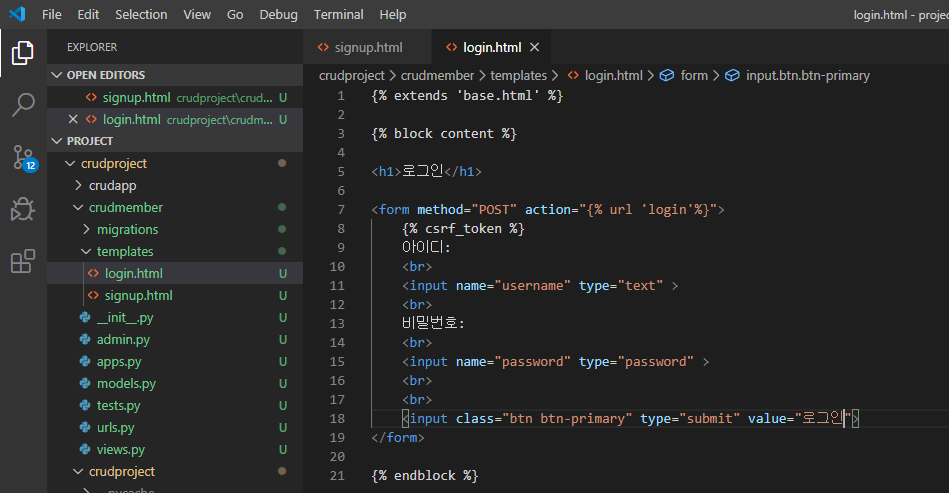
Task: Open signup.html under templates folder
Action: (175, 295)
